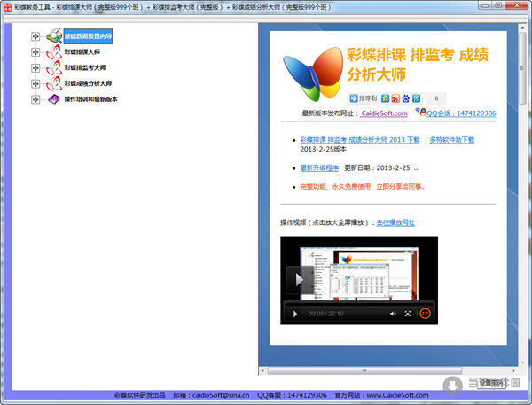Image resolution: width=532 pixels, height=405 pixels.
Task: Select the 基础数据设置向导 tree item
Action: [x=88, y=36]
